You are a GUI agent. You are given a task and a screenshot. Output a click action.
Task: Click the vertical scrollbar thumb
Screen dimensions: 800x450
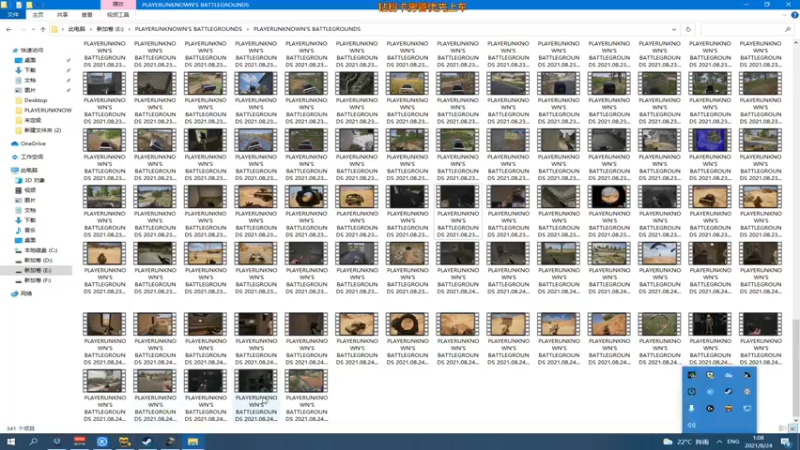(795, 367)
